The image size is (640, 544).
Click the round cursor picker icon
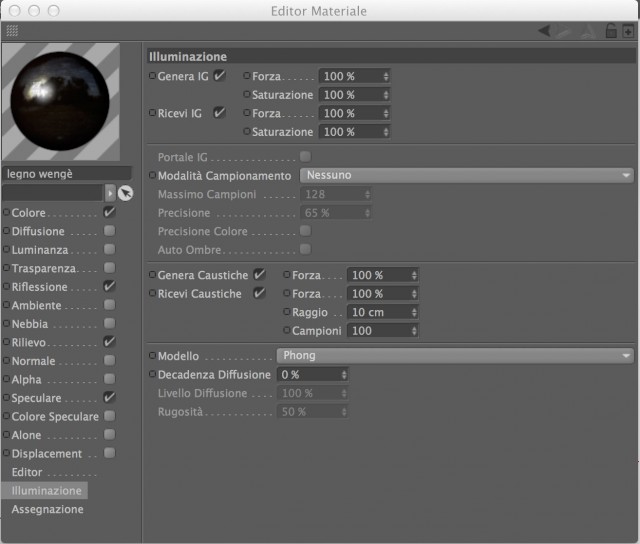click(125, 193)
